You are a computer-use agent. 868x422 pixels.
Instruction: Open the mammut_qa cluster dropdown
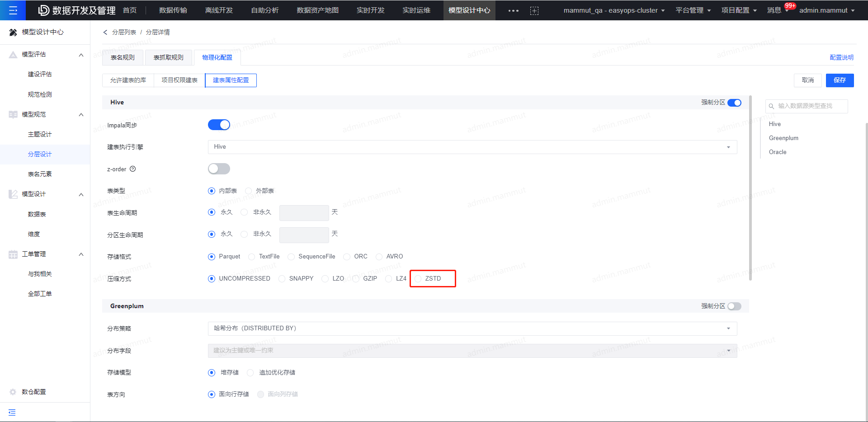[x=614, y=10]
